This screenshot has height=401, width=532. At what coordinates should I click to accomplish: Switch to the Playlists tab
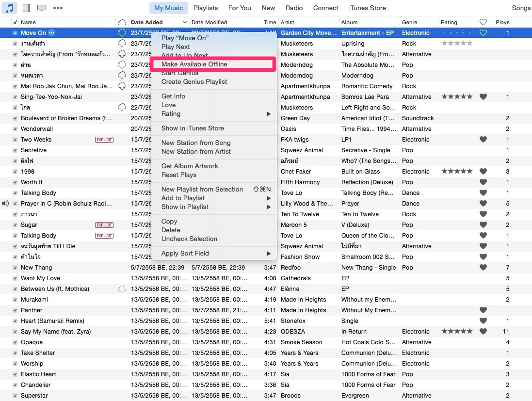pyautogui.click(x=206, y=8)
